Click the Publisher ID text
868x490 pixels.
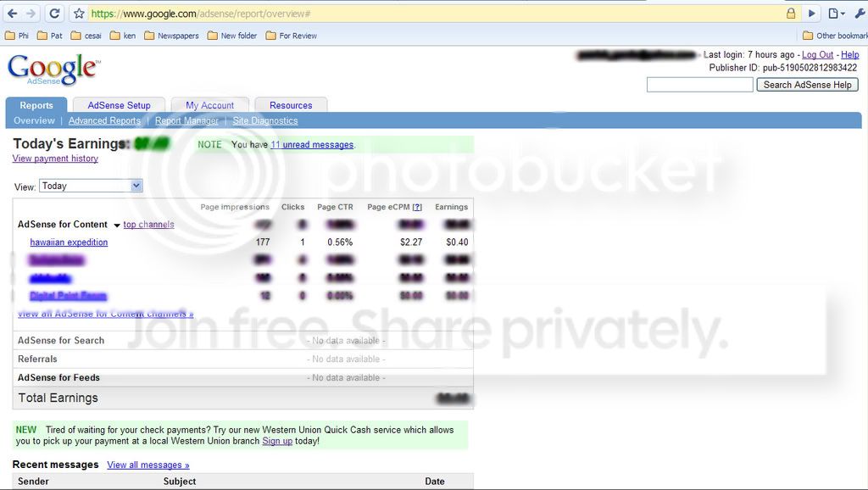(x=782, y=68)
